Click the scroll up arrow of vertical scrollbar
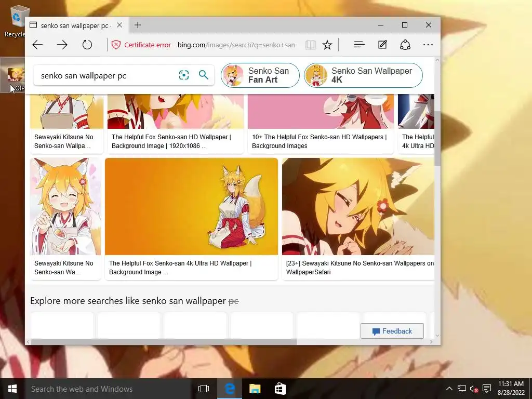Screen dimensions: 532x399 437,60
